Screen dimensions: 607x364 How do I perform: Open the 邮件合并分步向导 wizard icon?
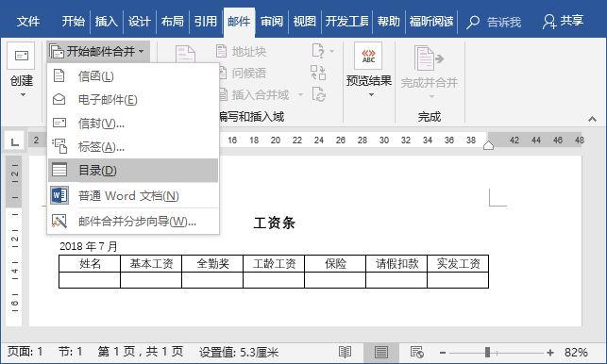[59, 221]
